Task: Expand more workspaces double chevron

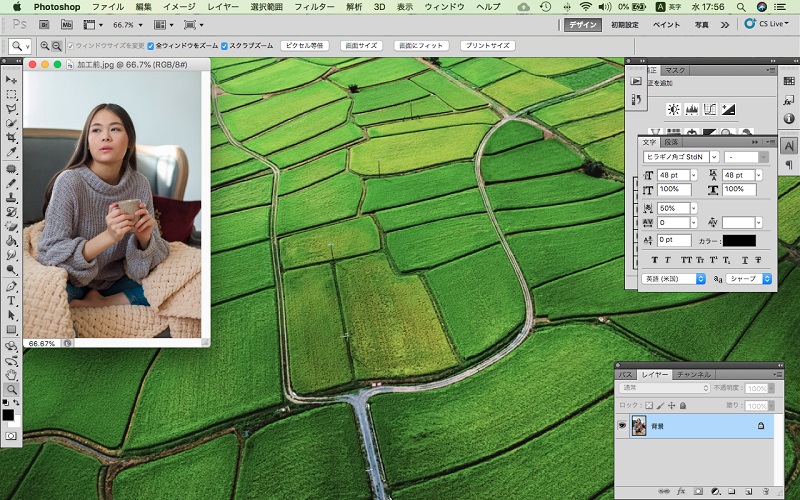Action: (x=724, y=24)
